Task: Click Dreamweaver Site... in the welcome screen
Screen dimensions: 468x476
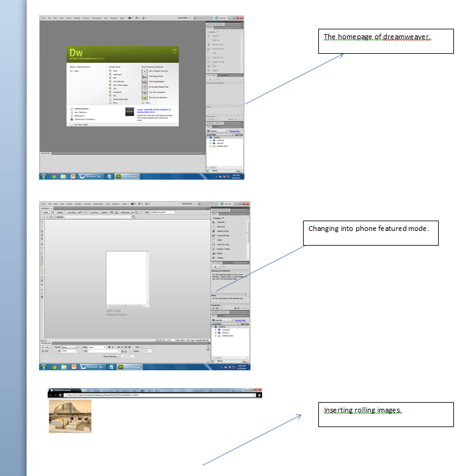Action: 119,99
